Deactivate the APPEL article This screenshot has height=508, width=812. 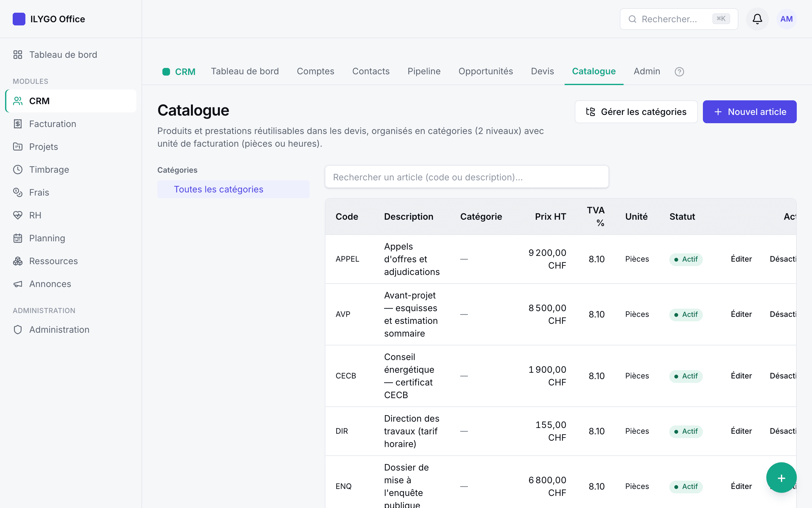tap(783, 259)
